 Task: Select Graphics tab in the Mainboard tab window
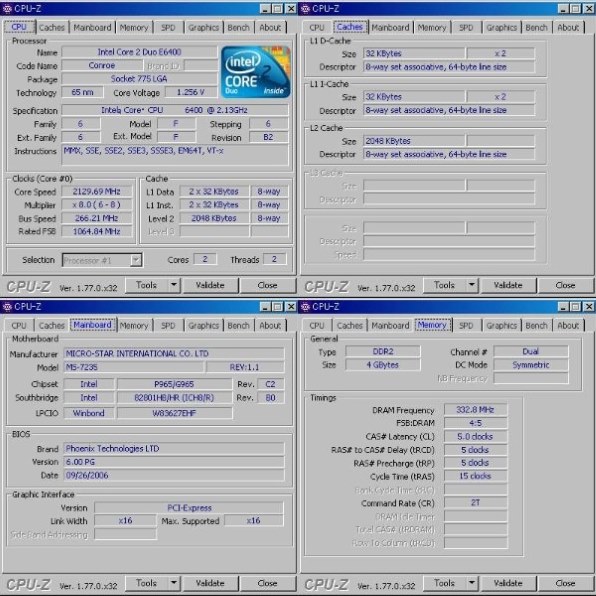203,325
